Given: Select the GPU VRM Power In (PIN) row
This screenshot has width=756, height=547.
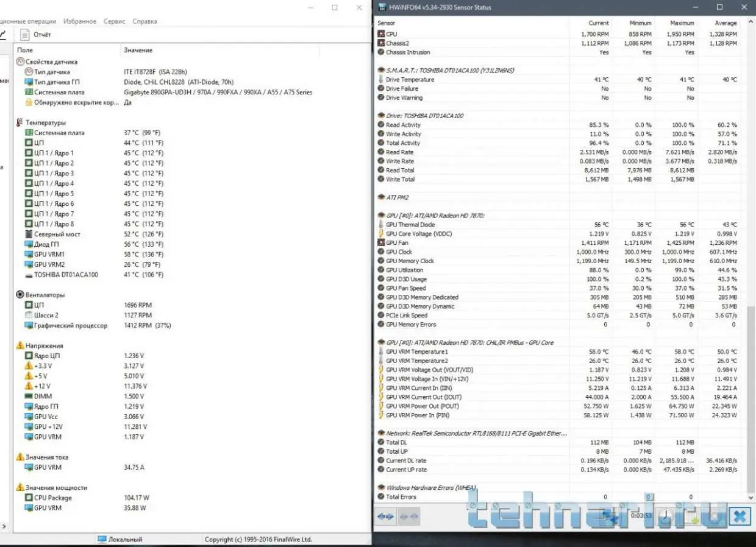Looking at the screenshot, I should coord(558,415).
